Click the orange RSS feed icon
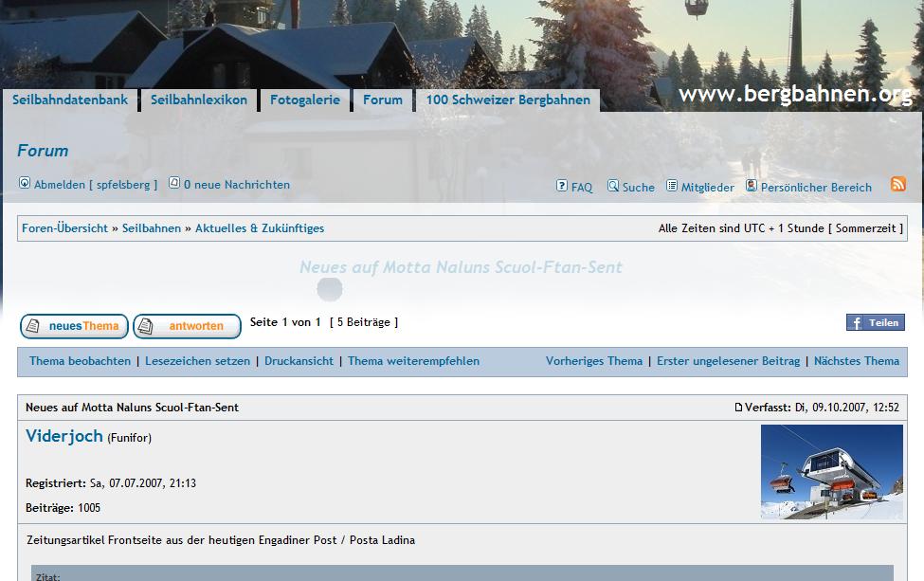The width and height of the screenshot is (924, 581). pos(897,184)
